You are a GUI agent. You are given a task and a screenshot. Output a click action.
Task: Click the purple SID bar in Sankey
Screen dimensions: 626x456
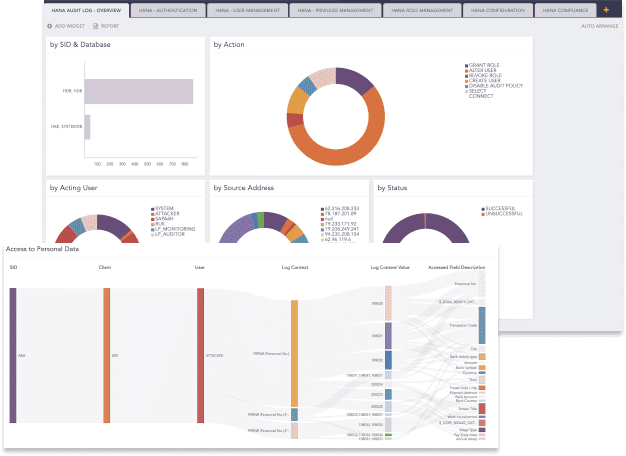(13, 355)
